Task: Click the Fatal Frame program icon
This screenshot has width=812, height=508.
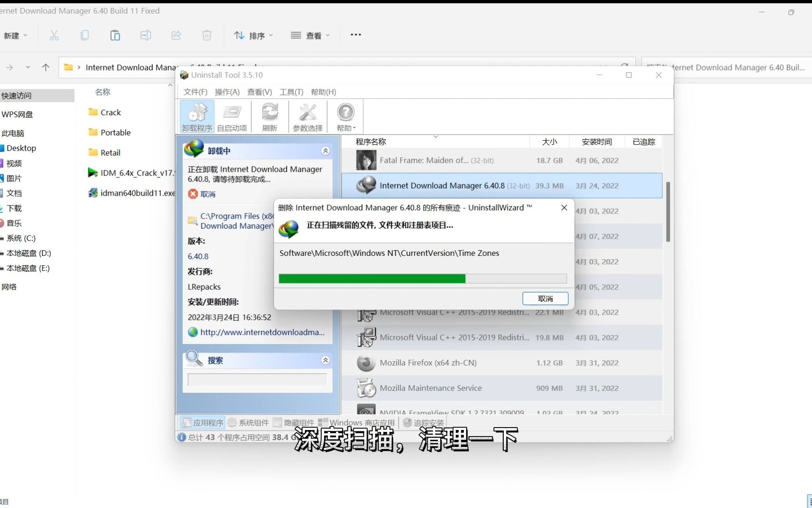Action: pyautogui.click(x=366, y=160)
